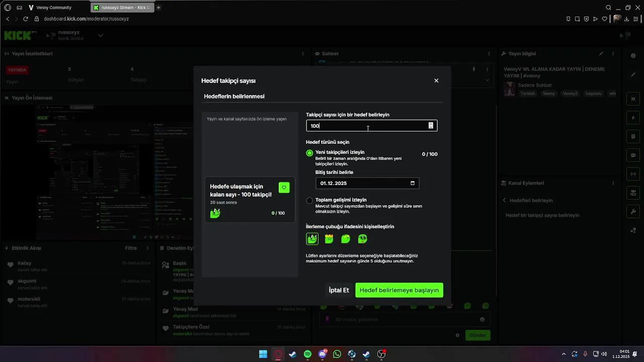The height and width of the screenshot is (362, 644).
Task: Open Discord from the taskbar
Action: click(323, 354)
